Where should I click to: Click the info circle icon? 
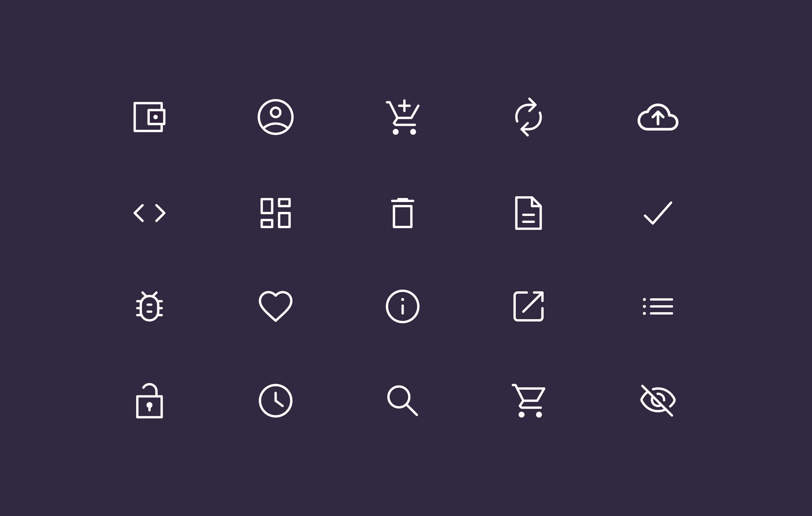point(403,306)
